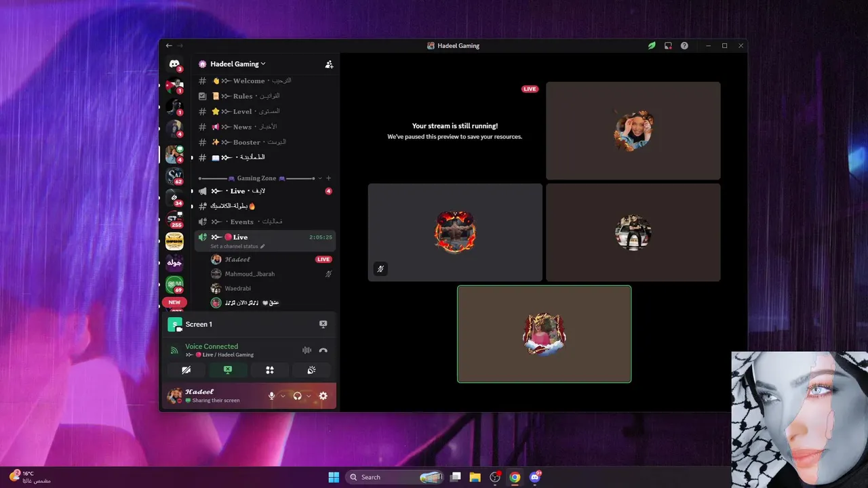Open the SAT server with 62 notifications
868x488 pixels.
(x=174, y=176)
